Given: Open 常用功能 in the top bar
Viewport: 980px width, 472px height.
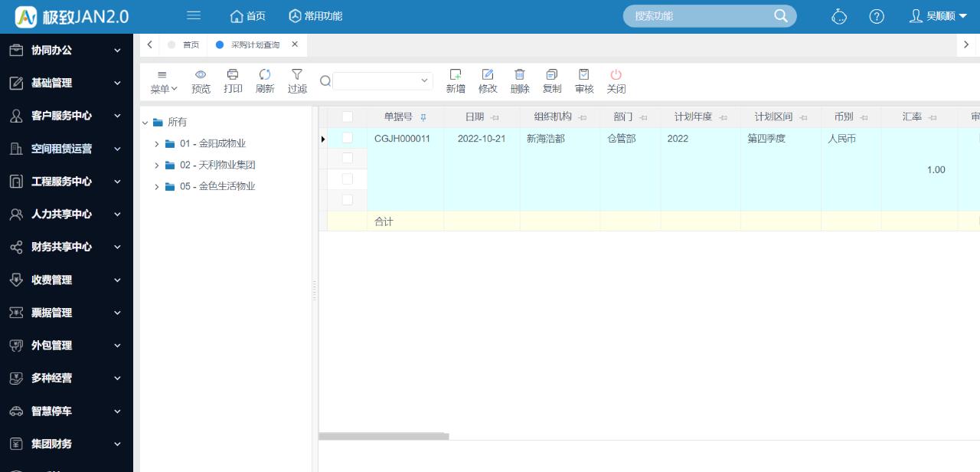Looking at the screenshot, I should click(x=315, y=15).
